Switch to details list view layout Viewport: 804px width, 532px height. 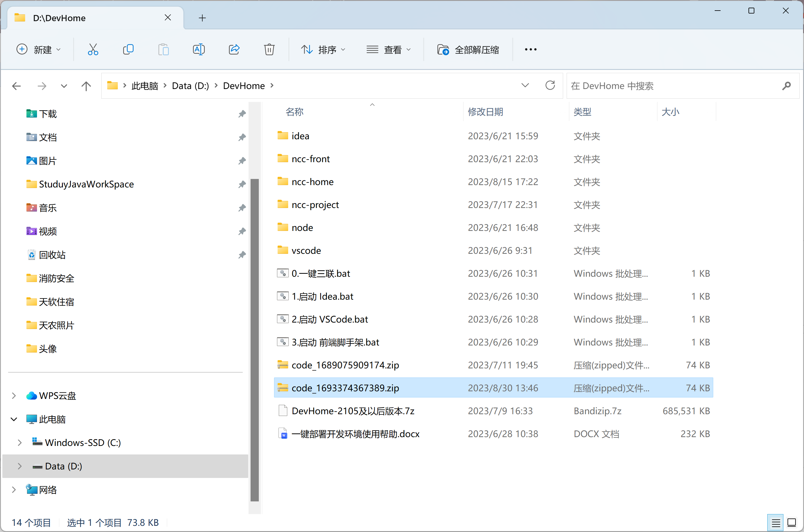click(x=776, y=523)
